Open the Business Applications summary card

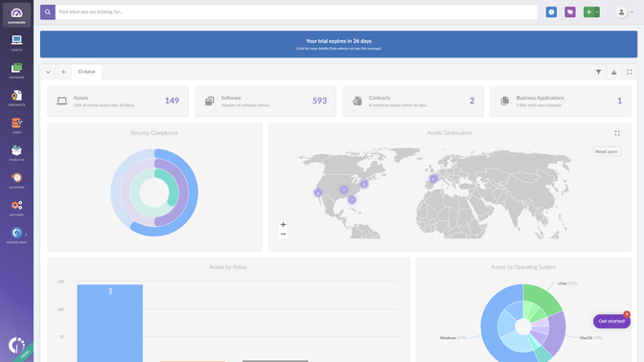tap(561, 101)
